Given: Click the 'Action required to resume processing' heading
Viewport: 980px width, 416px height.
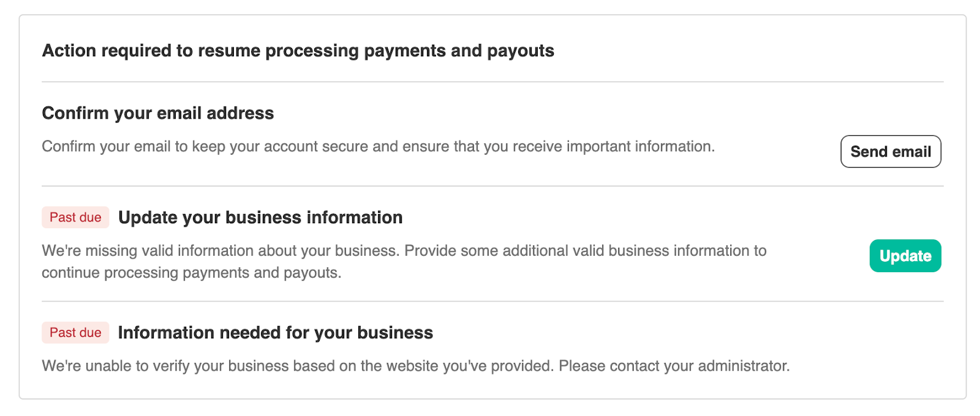Looking at the screenshot, I should (x=298, y=51).
